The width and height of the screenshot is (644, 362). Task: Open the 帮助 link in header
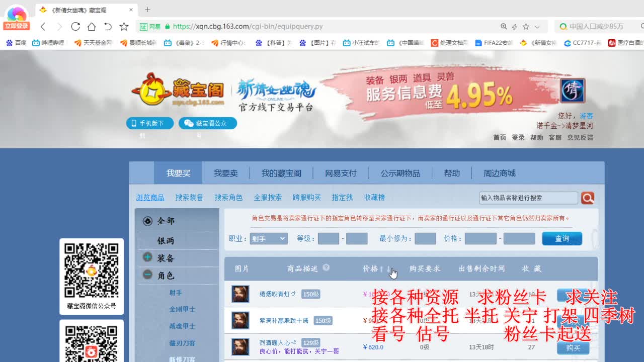click(x=536, y=137)
